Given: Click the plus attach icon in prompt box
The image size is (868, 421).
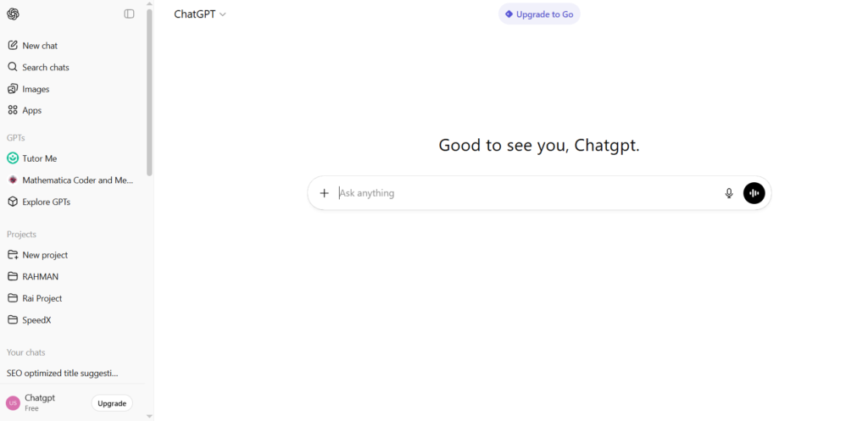Looking at the screenshot, I should [325, 193].
